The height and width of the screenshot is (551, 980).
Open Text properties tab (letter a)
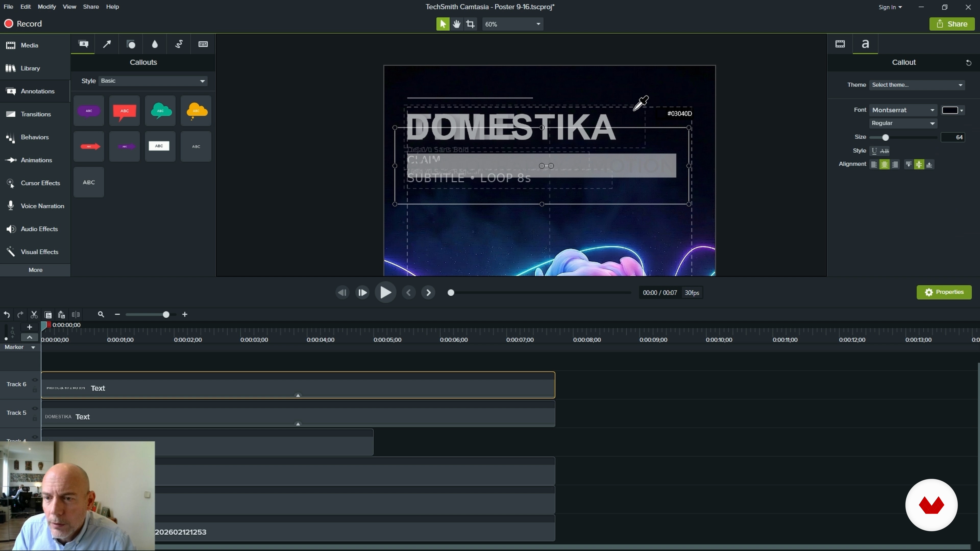click(x=865, y=44)
